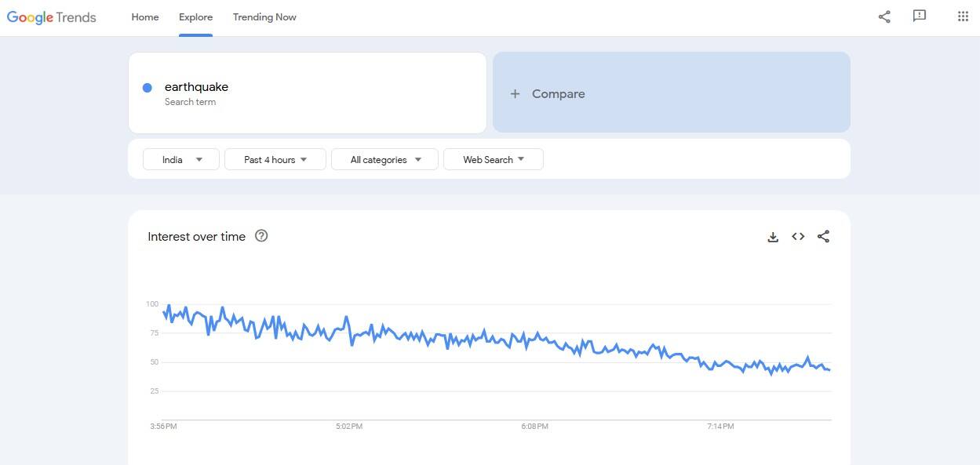
Task: Download the chart data as CSV
Action: coord(773,237)
